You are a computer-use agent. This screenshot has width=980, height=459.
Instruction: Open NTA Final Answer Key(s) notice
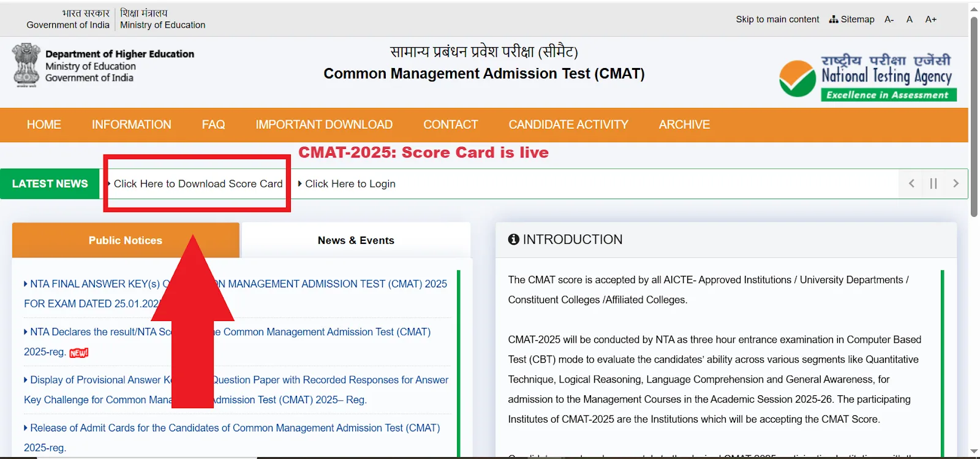tap(236, 294)
